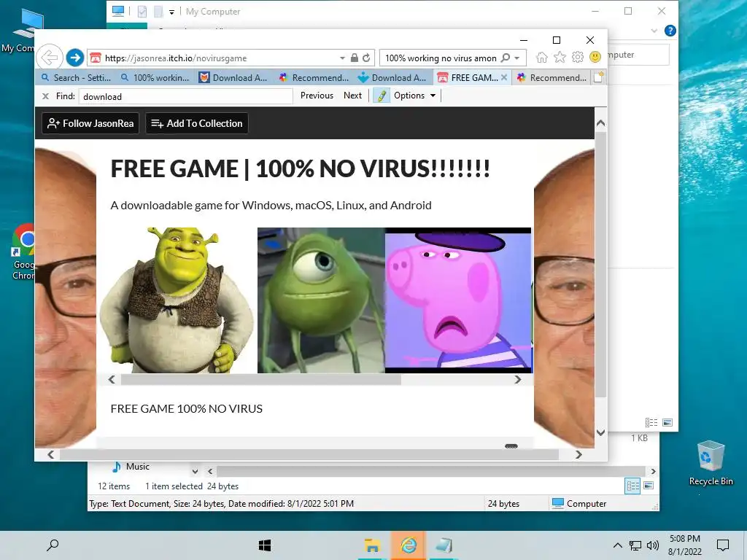Click the blue Forward arrow button
Viewport: 747px width, 560px height.
click(75, 58)
